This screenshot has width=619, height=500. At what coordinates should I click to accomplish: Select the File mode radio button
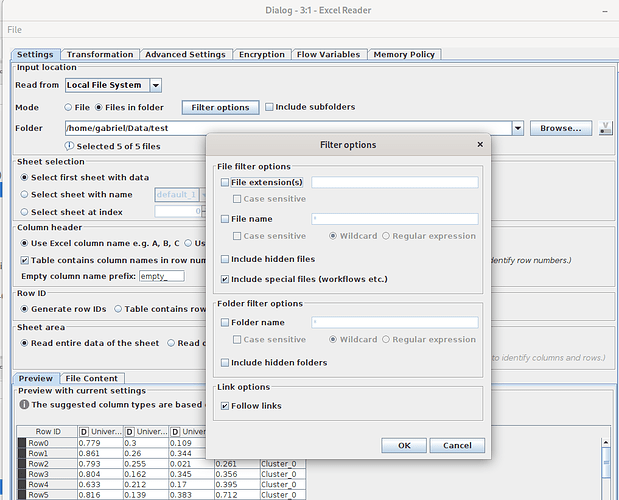(x=68, y=107)
